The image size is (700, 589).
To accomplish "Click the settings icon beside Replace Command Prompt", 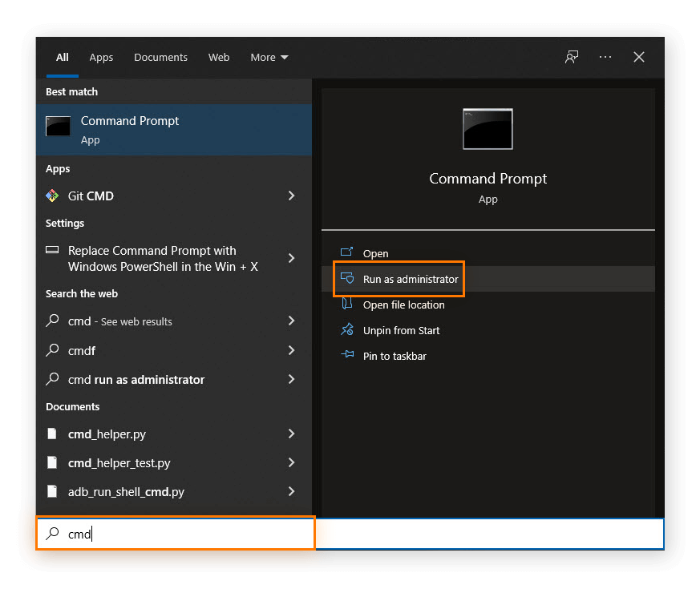I will (x=52, y=250).
